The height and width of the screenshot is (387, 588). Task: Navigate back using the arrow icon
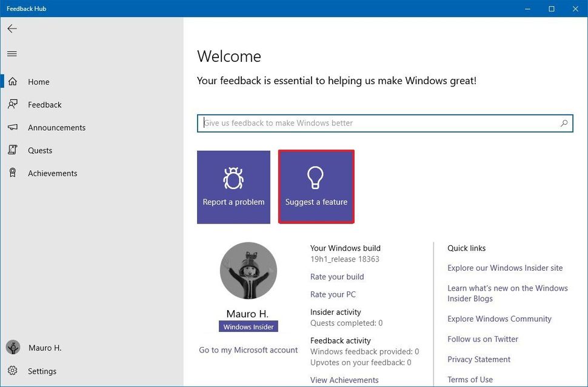click(x=12, y=28)
